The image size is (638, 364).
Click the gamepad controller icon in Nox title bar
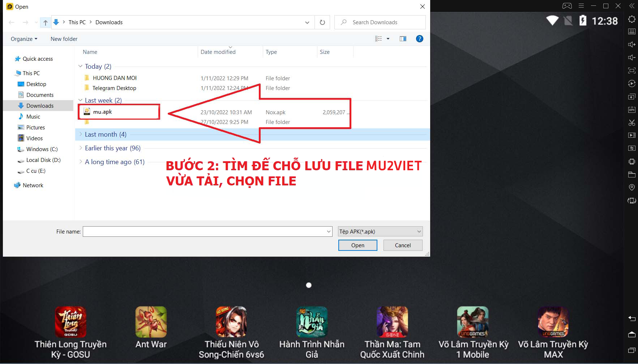tap(567, 6)
